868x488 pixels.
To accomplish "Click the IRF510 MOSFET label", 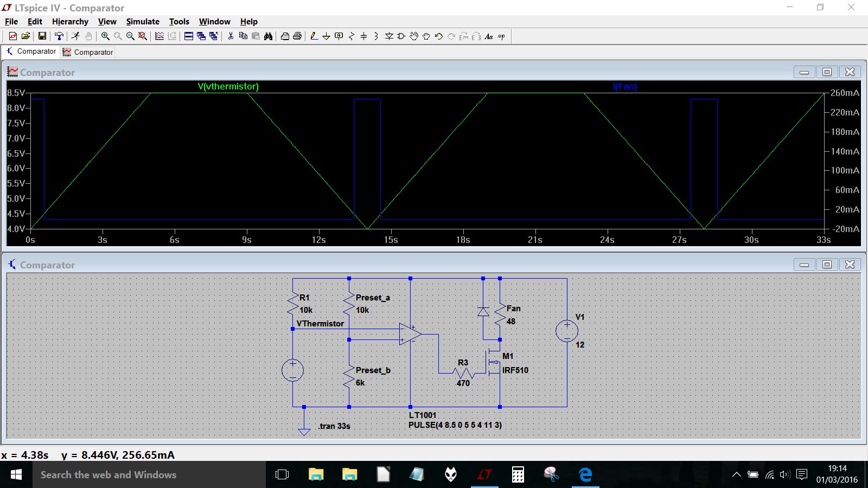I will pyautogui.click(x=515, y=370).
